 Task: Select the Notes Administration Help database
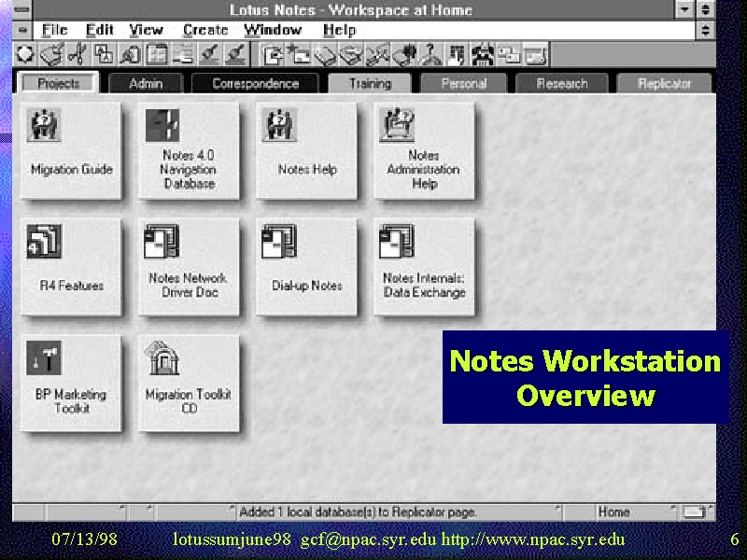click(424, 150)
